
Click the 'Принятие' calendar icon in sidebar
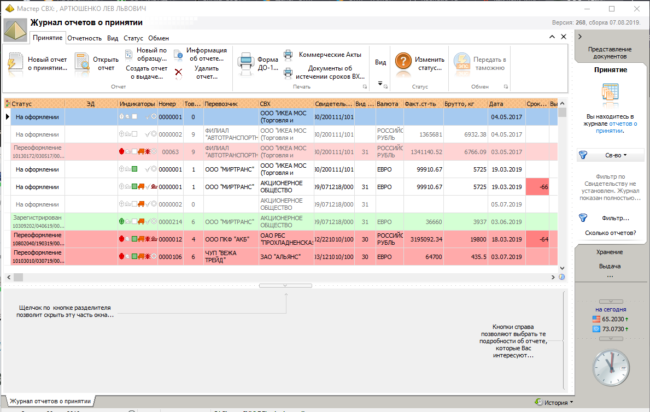click(x=610, y=92)
